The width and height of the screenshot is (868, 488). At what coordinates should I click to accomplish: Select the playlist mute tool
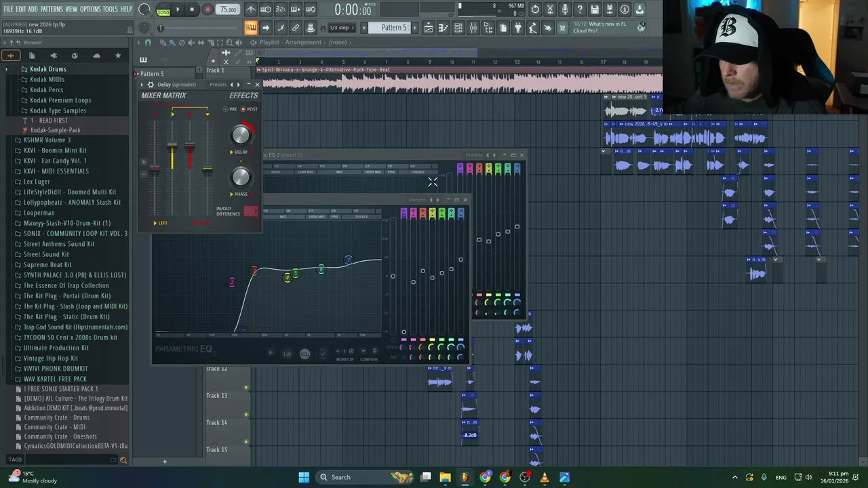191,42
